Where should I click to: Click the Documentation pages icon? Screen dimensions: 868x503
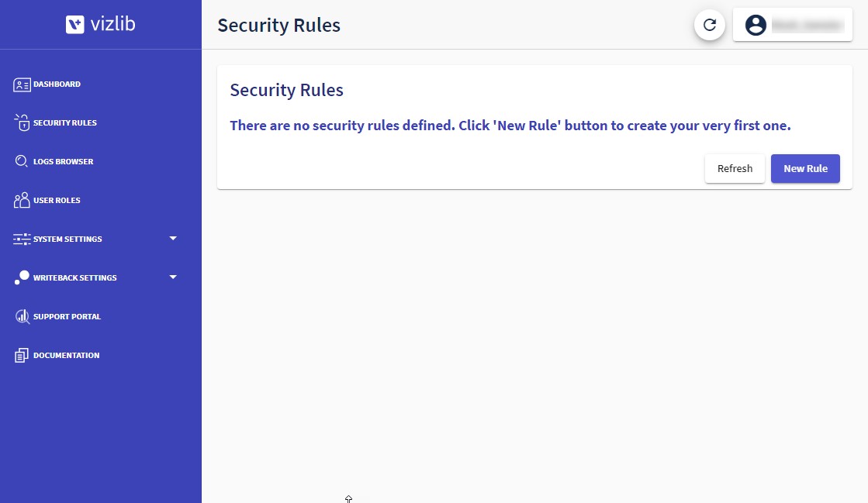pos(22,355)
